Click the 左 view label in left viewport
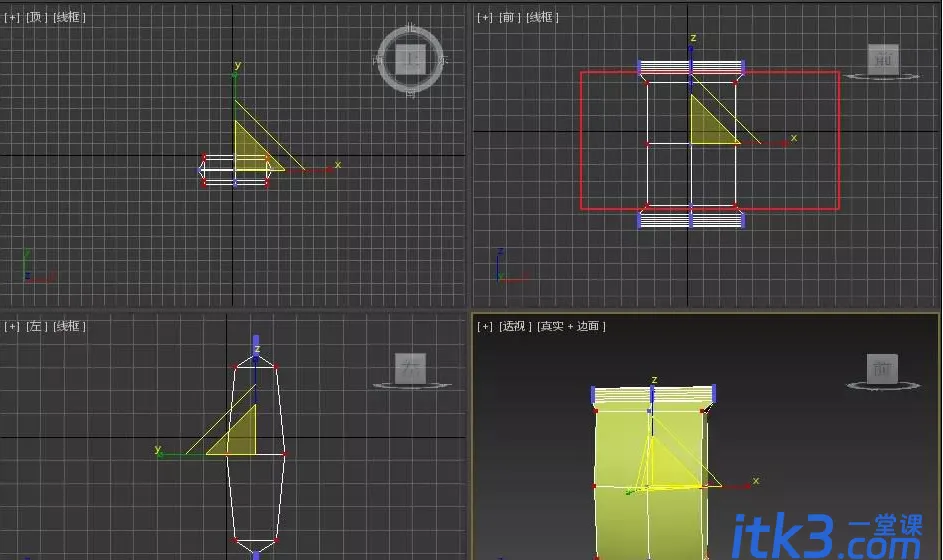The height and width of the screenshot is (560, 943). point(37,326)
